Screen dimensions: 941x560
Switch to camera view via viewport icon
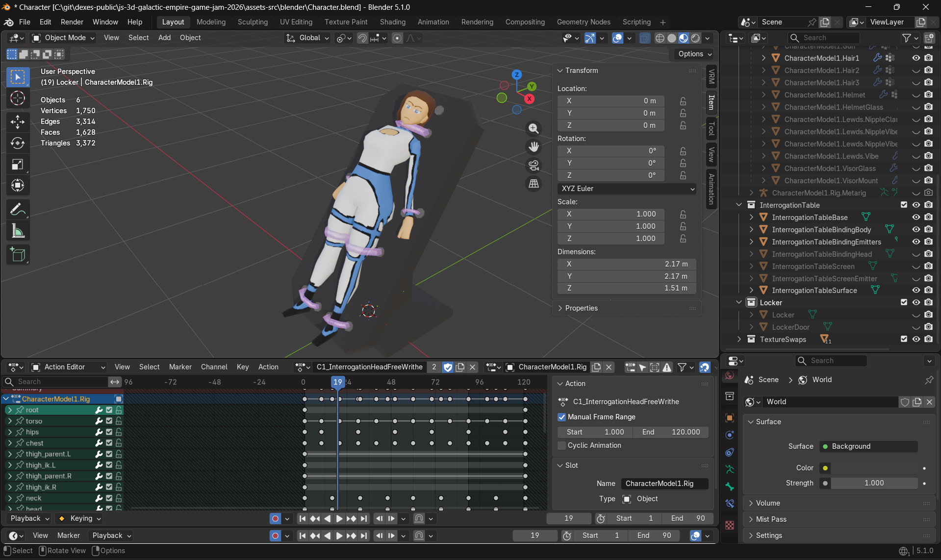534,165
